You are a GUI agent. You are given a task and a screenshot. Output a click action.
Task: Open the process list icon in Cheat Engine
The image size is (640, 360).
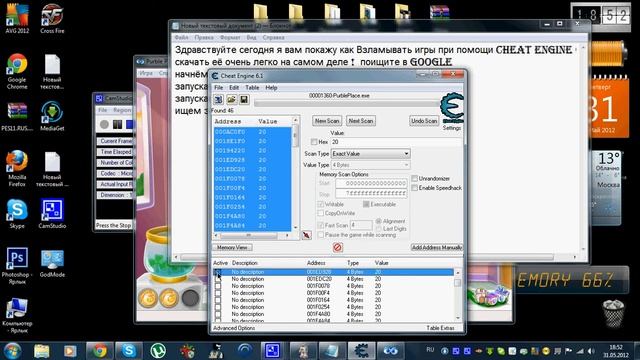[x=219, y=99]
